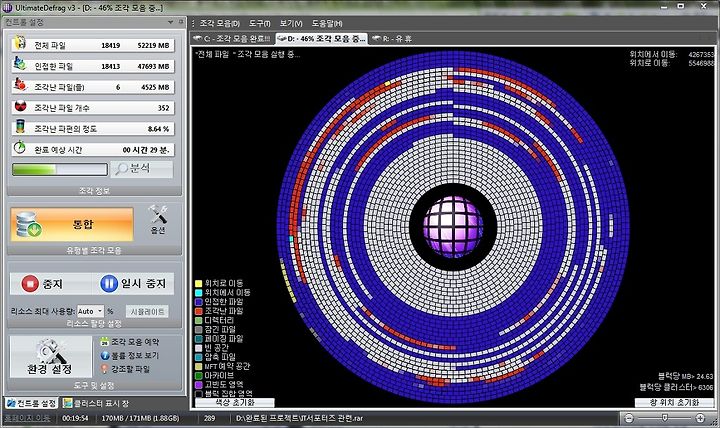
Task: Click the 00 시간 29 분 estimate value
Action: (146, 150)
